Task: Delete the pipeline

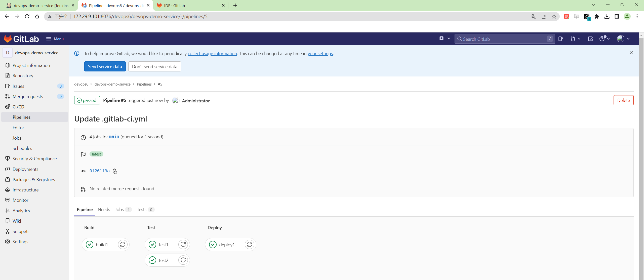Action: [x=623, y=100]
